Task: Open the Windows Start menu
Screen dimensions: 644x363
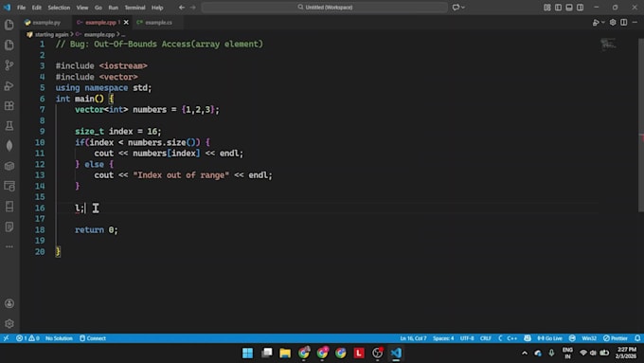Action: click(248, 353)
